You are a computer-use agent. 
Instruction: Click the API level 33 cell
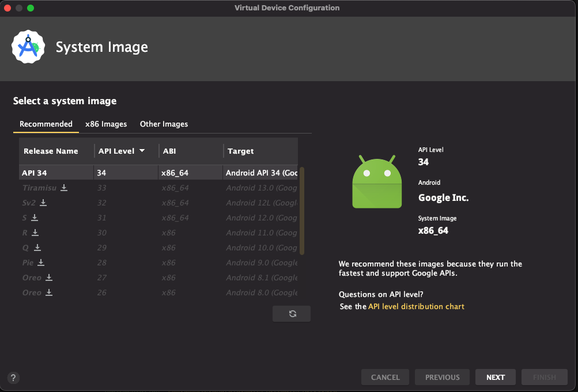[102, 188]
